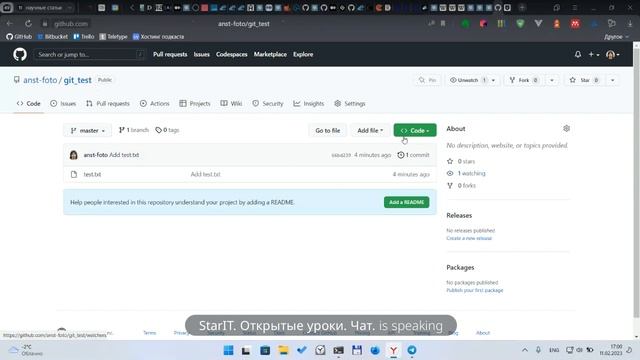Open the page footer About link

[x=483, y=333]
